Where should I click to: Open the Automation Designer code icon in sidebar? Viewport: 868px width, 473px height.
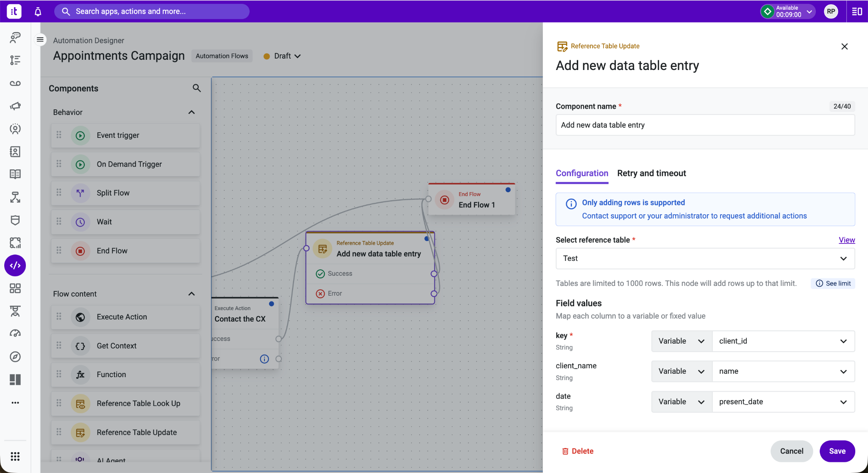pos(15,266)
